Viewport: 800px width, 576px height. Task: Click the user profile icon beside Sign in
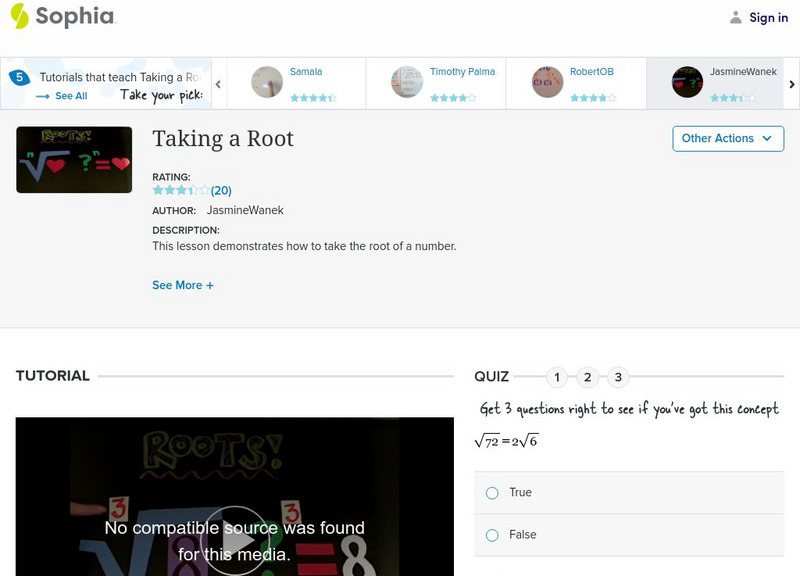point(735,18)
